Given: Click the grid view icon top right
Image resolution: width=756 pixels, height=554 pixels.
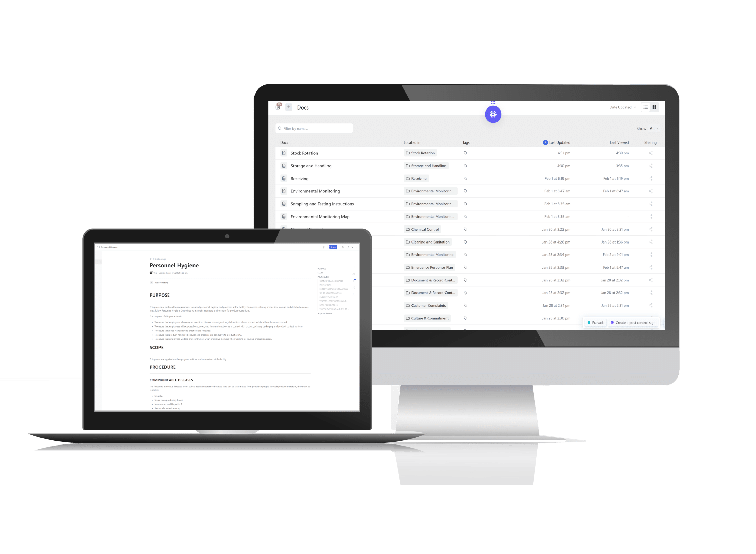Looking at the screenshot, I should click(x=656, y=107).
